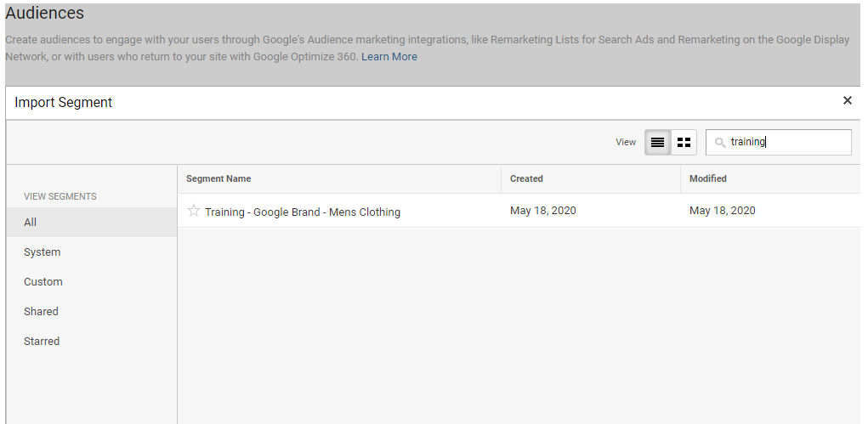Sort by Segment Name column
868x424 pixels.
point(218,178)
